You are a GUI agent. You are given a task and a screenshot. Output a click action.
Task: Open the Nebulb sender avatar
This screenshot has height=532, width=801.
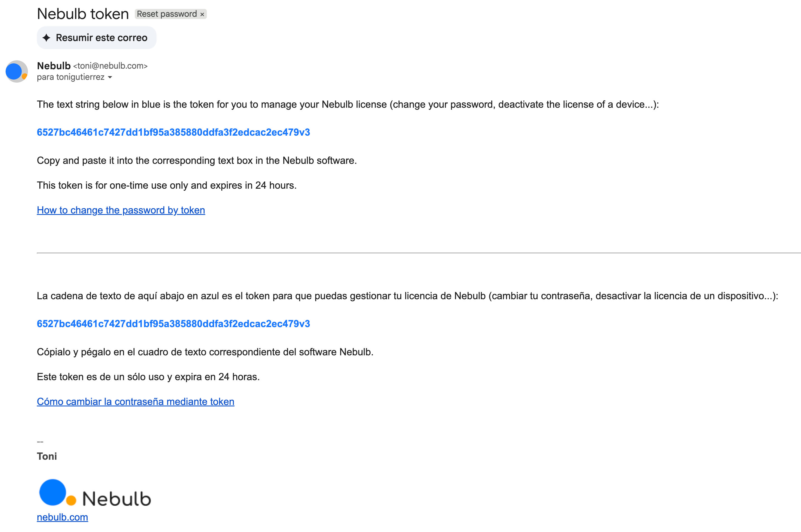coord(16,71)
